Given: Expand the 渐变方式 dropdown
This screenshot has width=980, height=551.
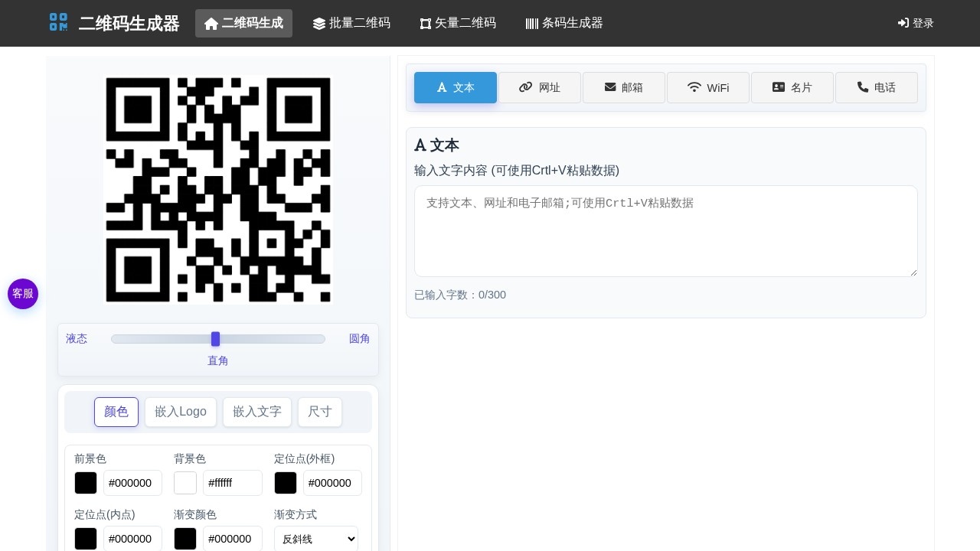Looking at the screenshot, I should click(x=315, y=539).
